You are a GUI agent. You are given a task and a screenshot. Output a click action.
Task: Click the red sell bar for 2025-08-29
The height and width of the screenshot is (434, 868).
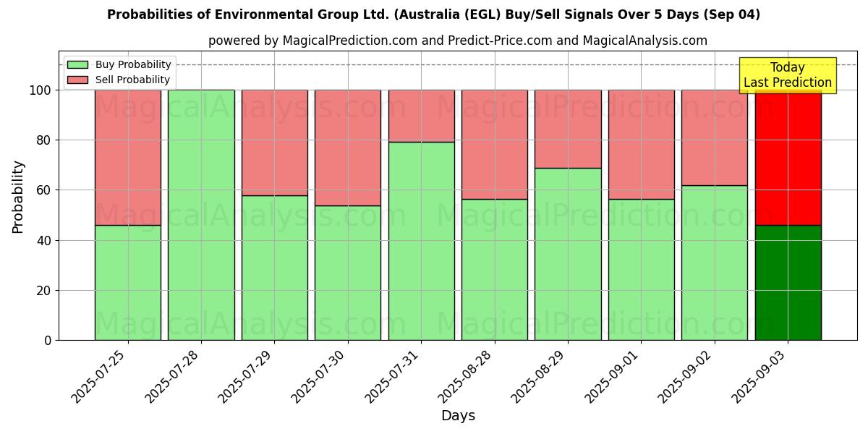pyautogui.click(x=568, y=129)
